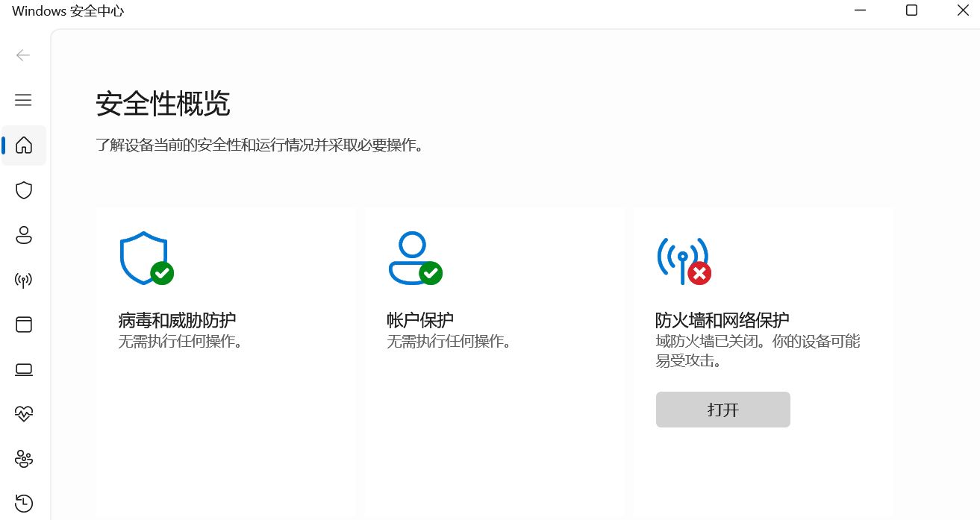980x520 pixels.
Task: Click the Windows 安全中心 window title
Action: (68, 11)
